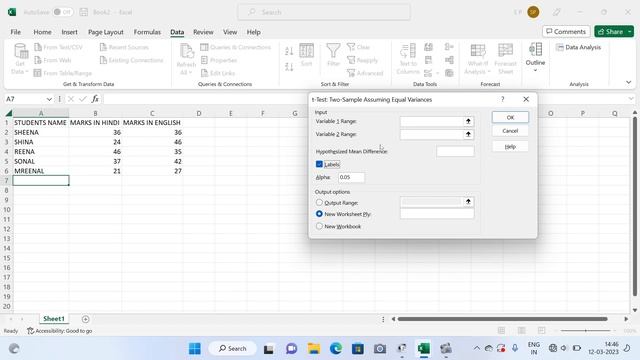The image size is (640, 360).
Task: Sort ascending A to Z icon
Action: pos(289,51)
